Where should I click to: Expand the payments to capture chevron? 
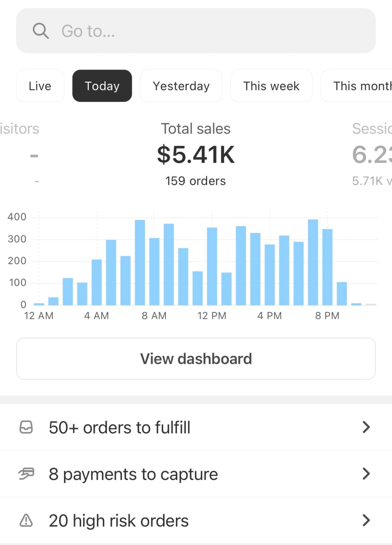tap(366, 473)
